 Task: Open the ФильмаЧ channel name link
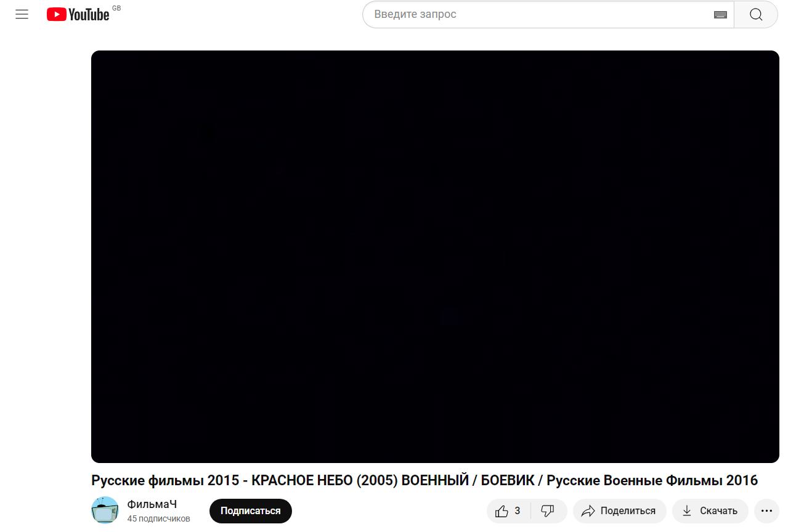[x=152, y=504]
